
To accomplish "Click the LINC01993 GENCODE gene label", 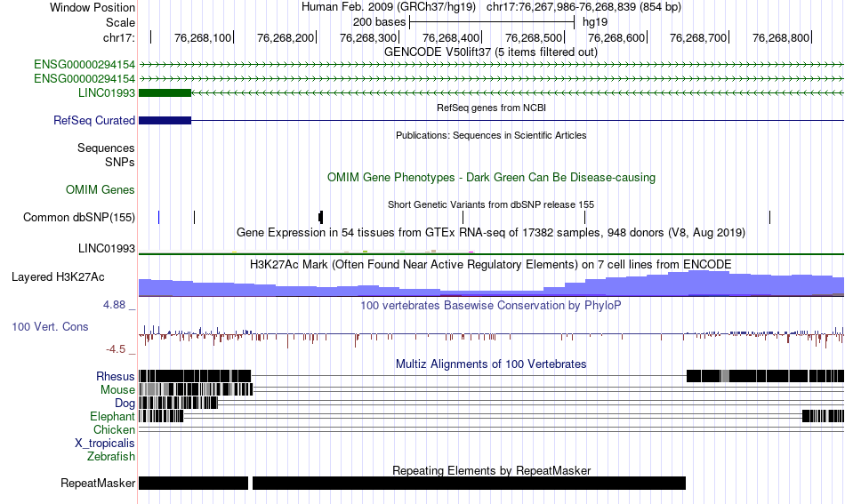I will tap(106, 92).
